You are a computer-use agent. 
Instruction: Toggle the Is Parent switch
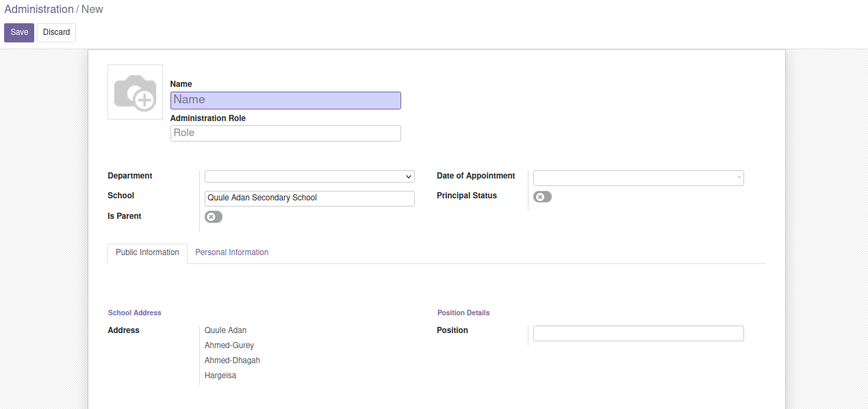(x=214, y=217)
